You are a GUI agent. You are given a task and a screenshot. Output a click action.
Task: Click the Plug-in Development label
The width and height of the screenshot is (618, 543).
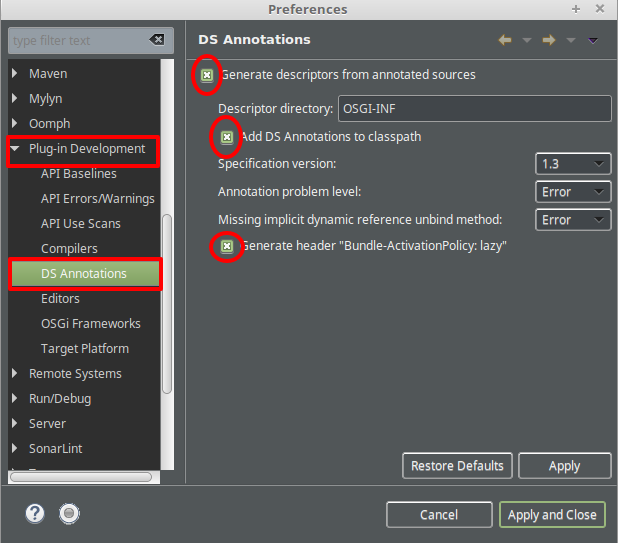pos(87,149)
